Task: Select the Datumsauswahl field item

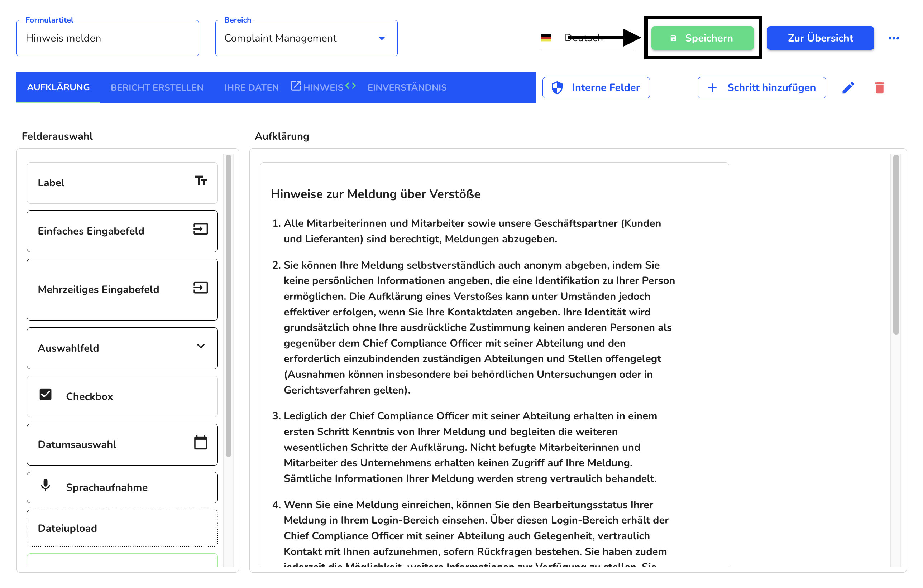Action: click(122, 444)
